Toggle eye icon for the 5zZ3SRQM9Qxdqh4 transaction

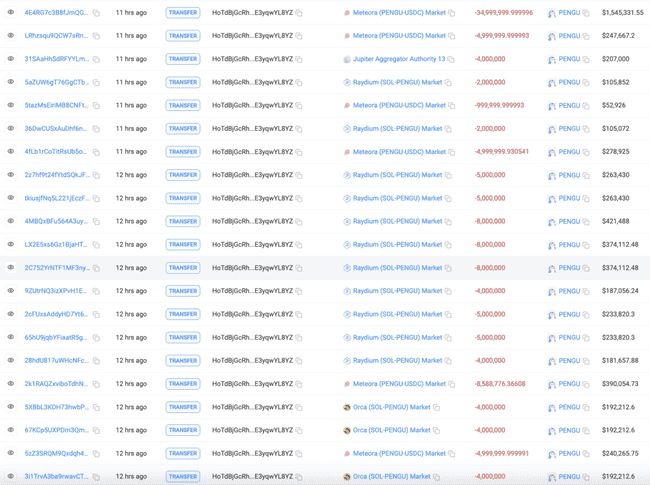click(11, 454)
